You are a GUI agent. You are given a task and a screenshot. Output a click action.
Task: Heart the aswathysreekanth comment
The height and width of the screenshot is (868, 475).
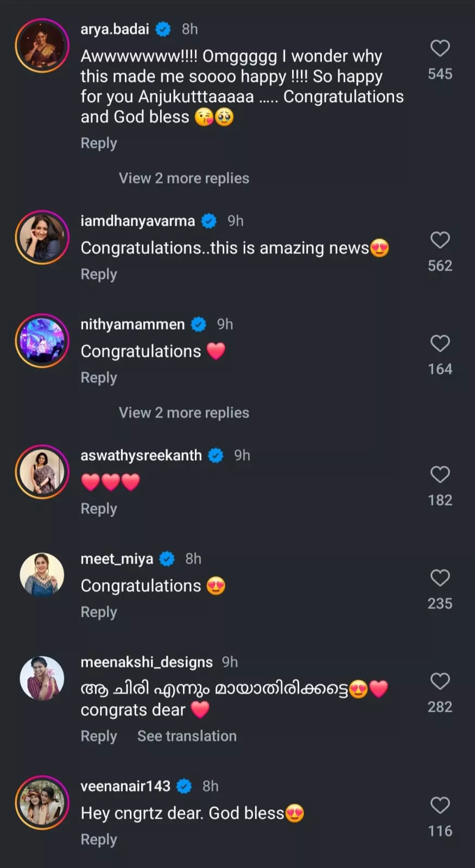[x=440, y=475]
